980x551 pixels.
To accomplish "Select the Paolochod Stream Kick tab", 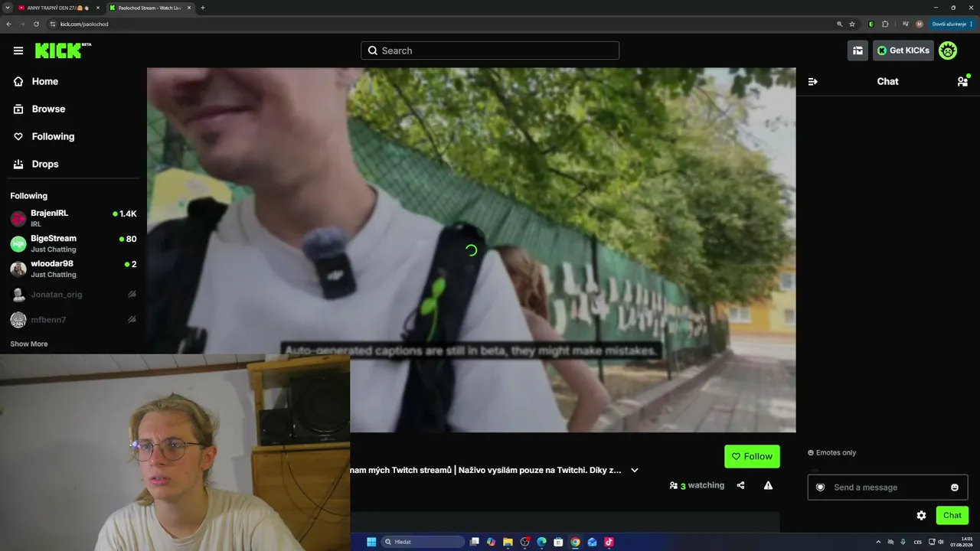I will pyautogui.click(x=150, y=8).
